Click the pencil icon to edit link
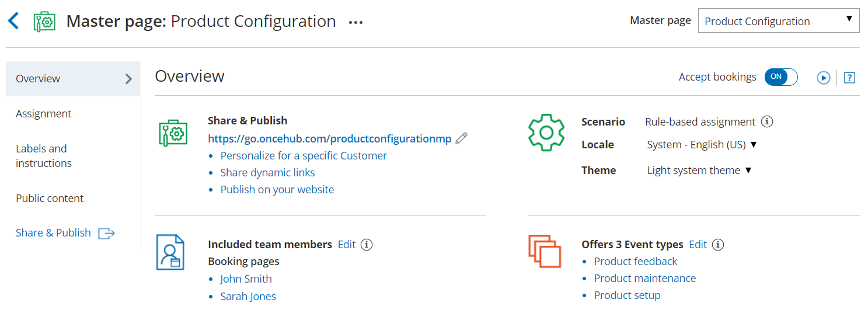 (462, 138)
